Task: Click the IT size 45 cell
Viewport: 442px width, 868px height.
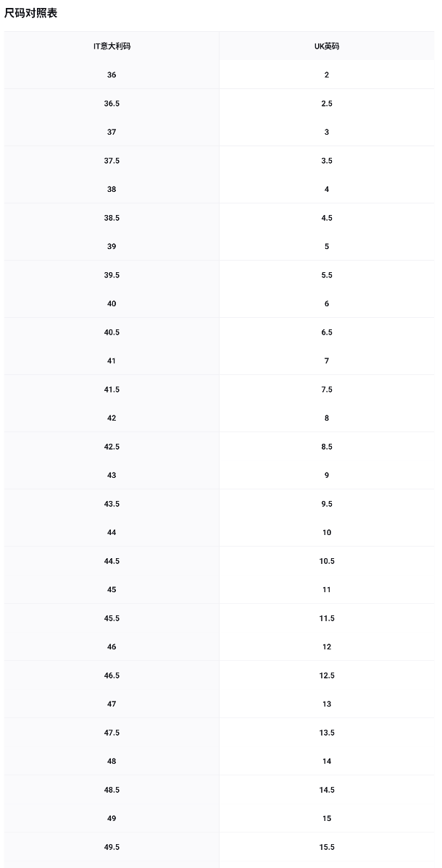Action: point(112,590)
